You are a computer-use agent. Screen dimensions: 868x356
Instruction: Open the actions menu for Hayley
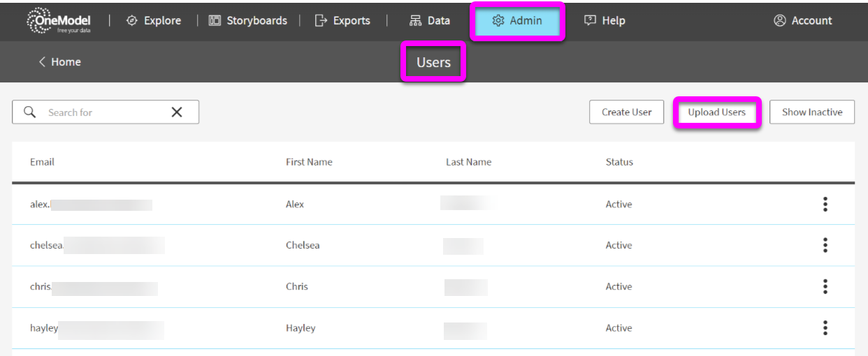pos(825,328)
